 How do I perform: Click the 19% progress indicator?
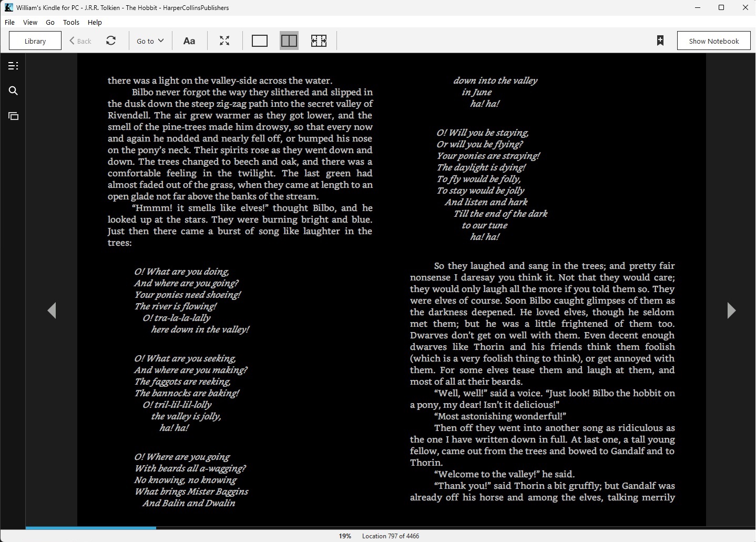point(345,536)
